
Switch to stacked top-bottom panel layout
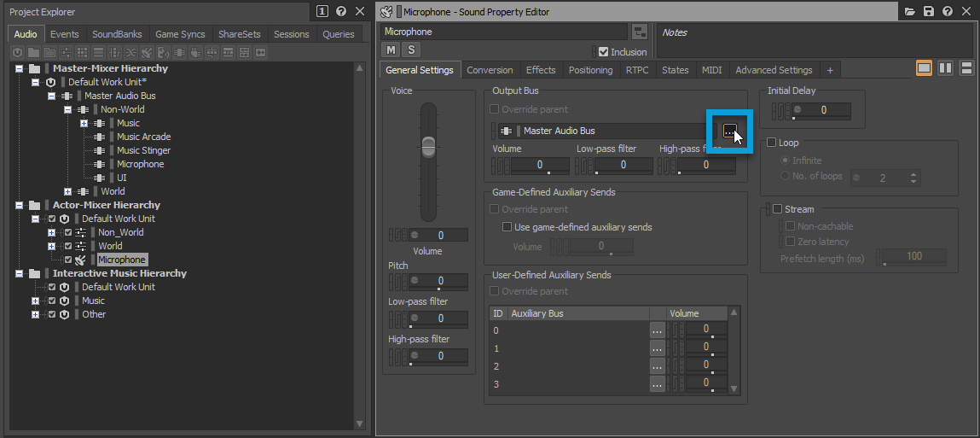click(966, 68)
